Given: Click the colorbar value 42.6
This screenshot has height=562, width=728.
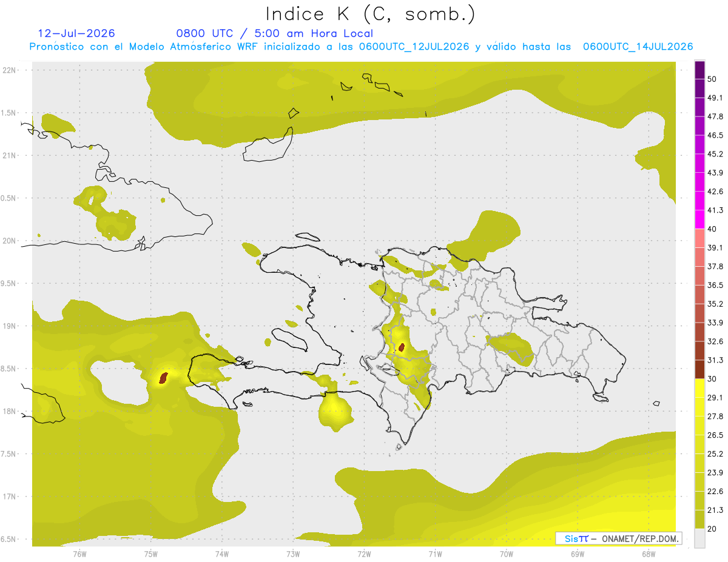Looking at the screenshot, I should pos(715,192).
